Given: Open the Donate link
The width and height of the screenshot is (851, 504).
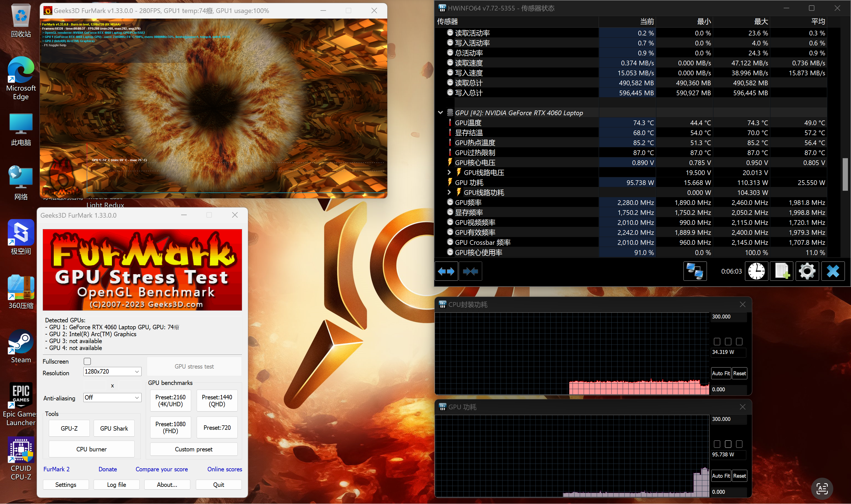Looking at the screenshot, I should 108,469.
